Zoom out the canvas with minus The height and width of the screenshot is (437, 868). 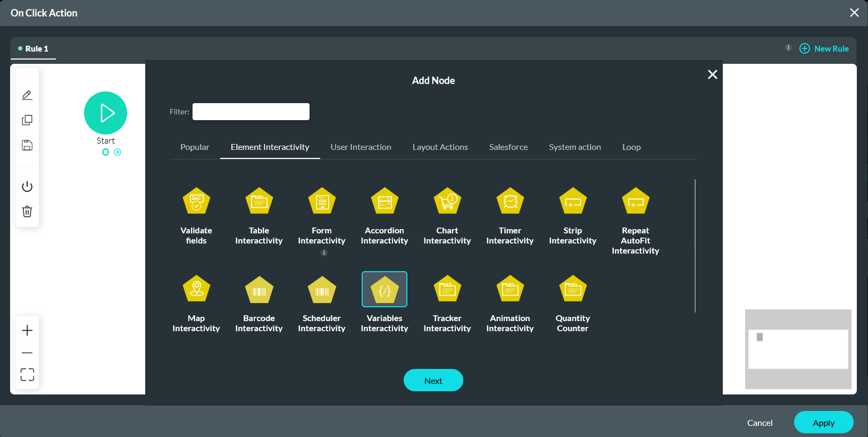pos(27,353)
